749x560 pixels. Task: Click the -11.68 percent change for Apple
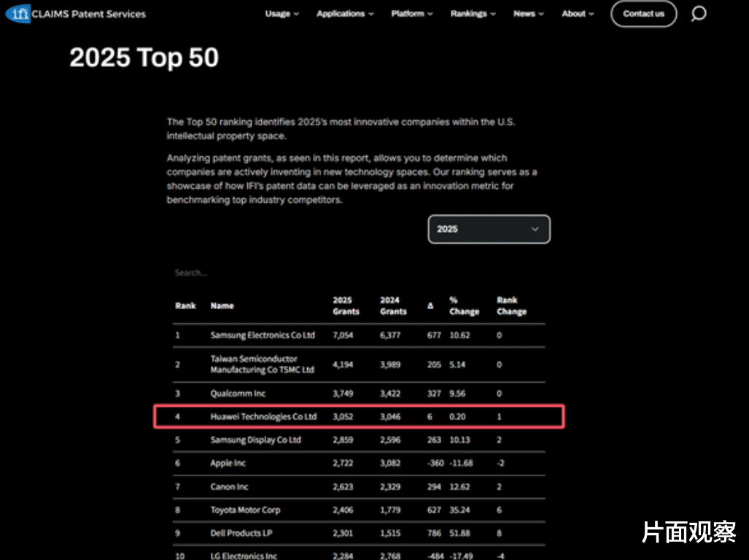tap(461, 463)
